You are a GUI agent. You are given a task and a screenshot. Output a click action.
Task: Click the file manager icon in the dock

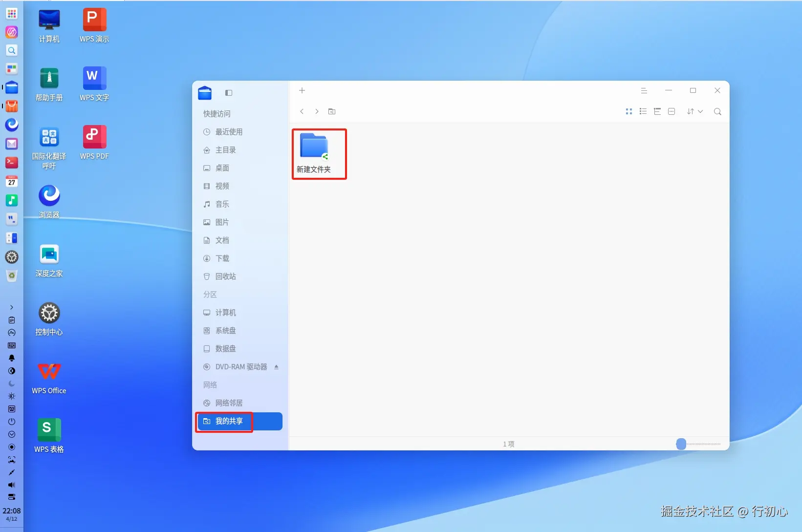pos(12,87)
